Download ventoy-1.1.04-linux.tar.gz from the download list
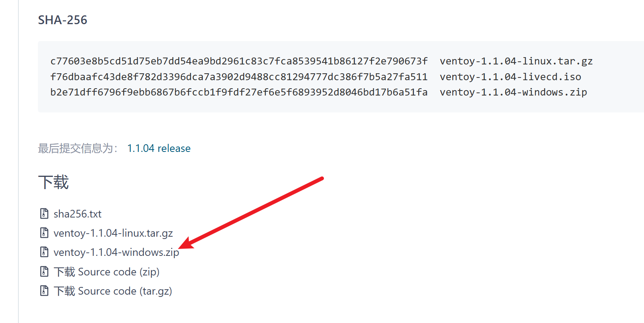The height and width of the screenshot is (323, 644). click(113, 233)
